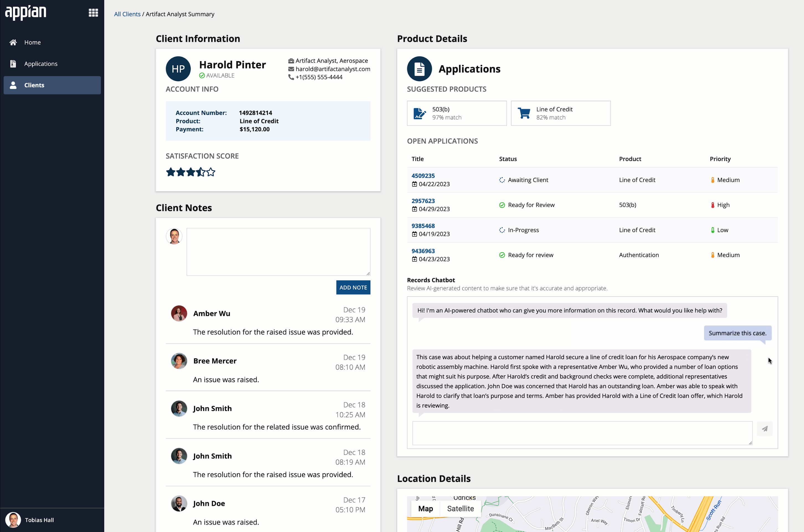Click the Status column header
The height and width of the screenshot is (532, 804).
tap(508, 159)
